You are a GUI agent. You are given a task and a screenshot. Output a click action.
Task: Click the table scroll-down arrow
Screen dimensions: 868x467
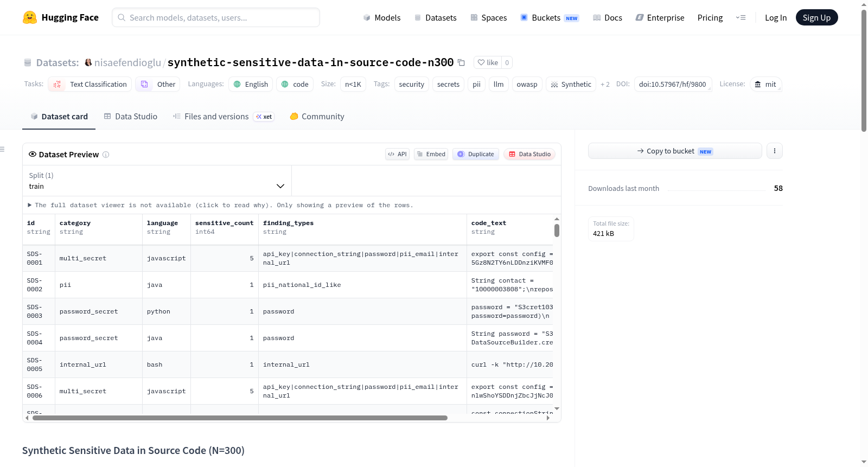point(557,408)
